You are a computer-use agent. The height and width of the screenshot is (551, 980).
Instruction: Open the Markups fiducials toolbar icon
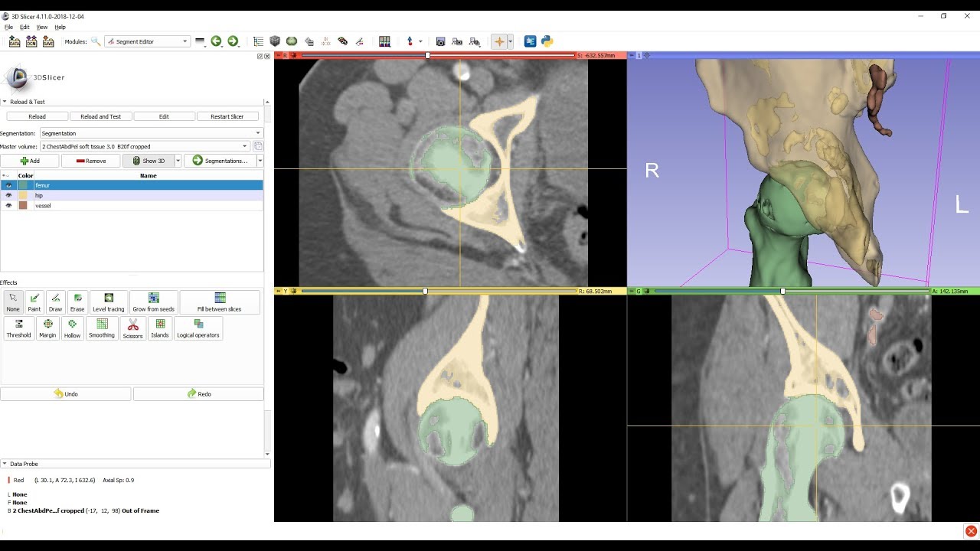(326, 41)
